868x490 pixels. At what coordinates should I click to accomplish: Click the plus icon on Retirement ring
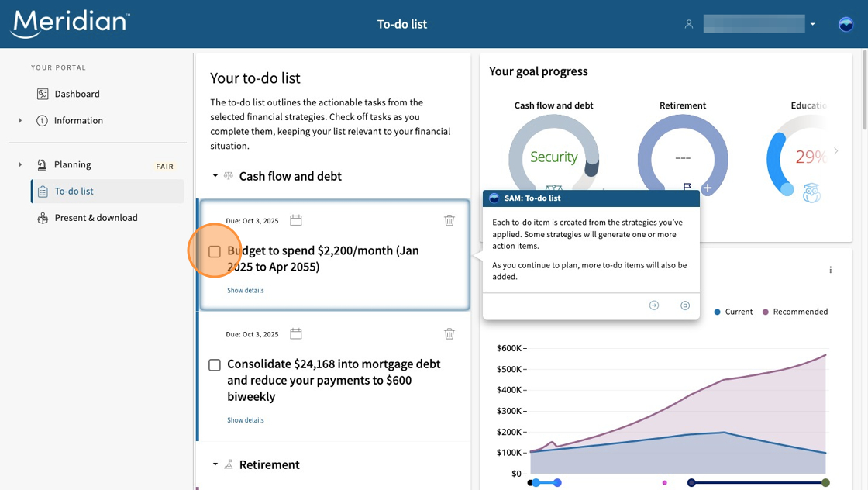pyautogui.click(x=707, y=188)
